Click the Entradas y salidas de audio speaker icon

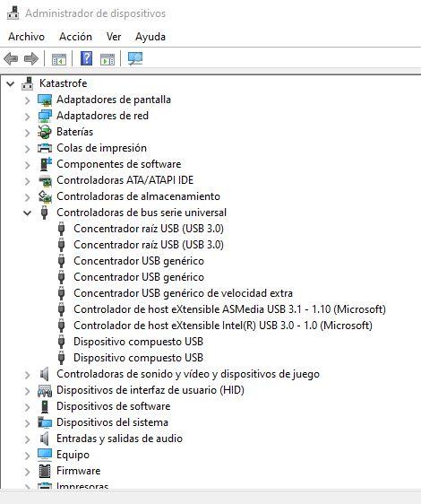tap(44, 439)
